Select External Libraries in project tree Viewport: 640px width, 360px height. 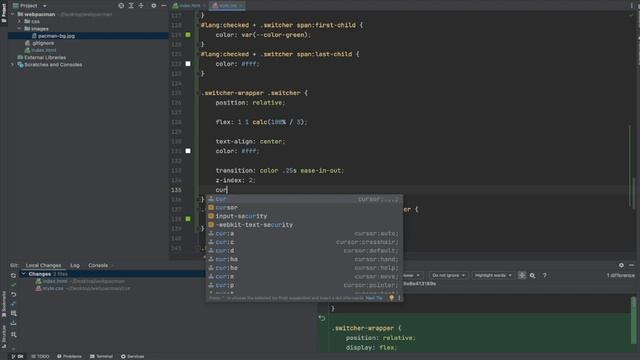[45, 58]
